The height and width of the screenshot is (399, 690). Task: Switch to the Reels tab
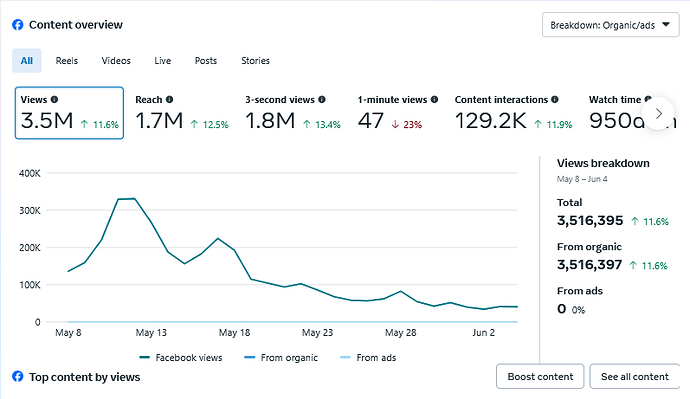[x=66, y=61]
